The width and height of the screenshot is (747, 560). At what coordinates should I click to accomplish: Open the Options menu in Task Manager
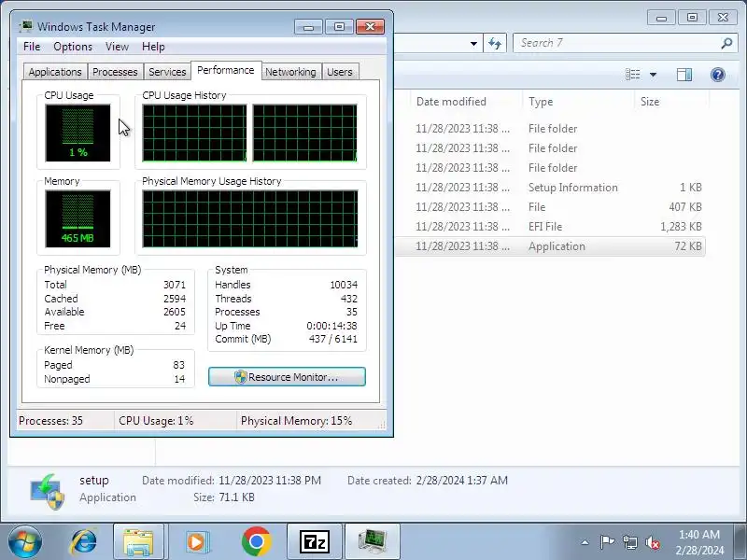tap(73, 47)
